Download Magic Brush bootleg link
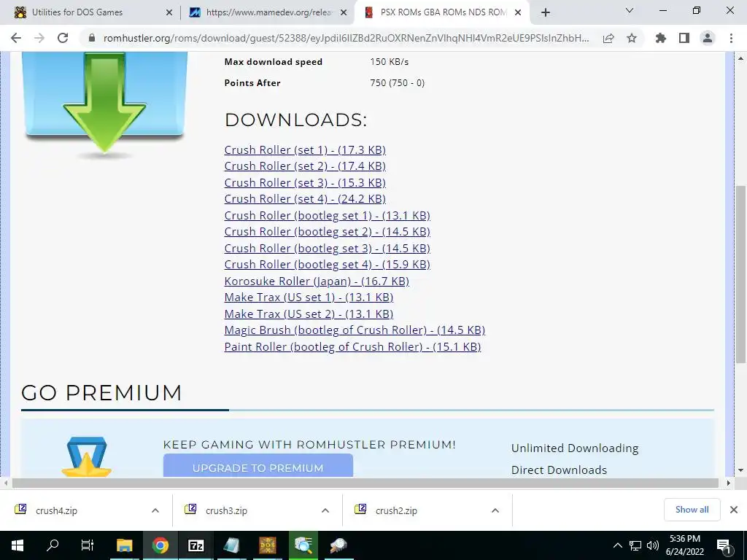 [x=355, y=330]
